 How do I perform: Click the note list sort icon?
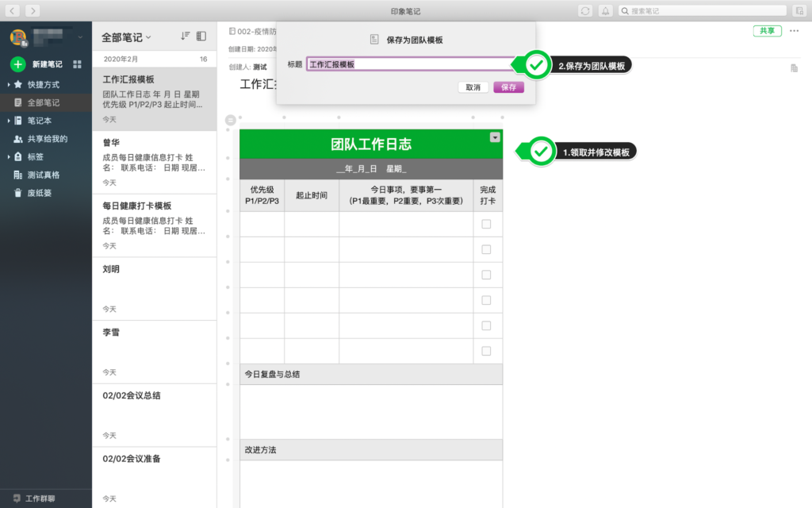coord(185,37)
